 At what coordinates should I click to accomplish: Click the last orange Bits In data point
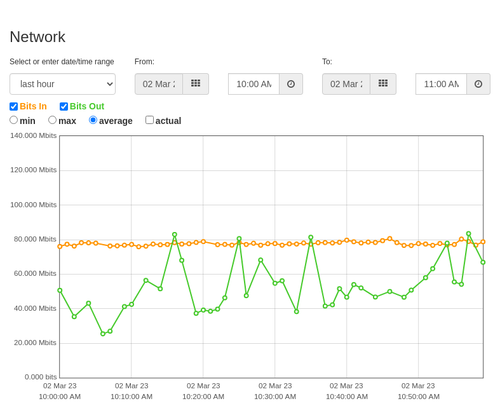[483, 242]
